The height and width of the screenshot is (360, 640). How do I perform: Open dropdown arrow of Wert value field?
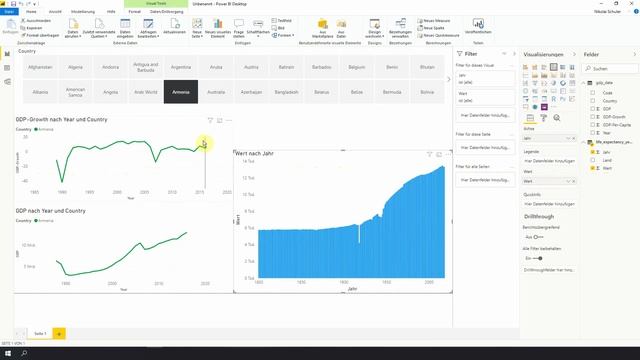coord(567,181)
